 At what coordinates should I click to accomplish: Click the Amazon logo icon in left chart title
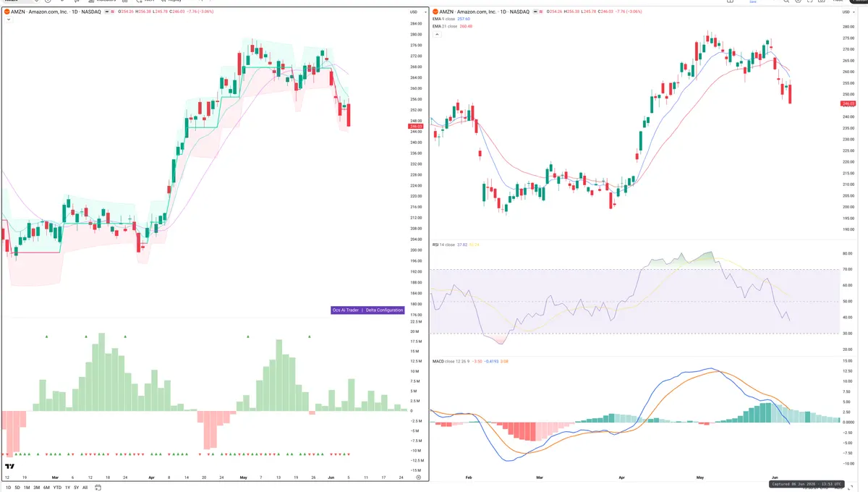(x=7, y=12)
